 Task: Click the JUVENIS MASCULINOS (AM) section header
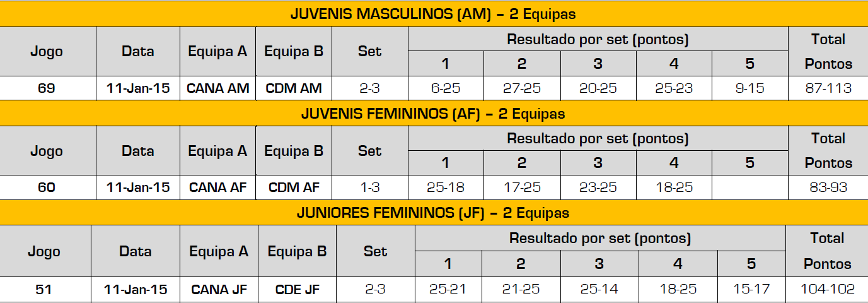433,14
